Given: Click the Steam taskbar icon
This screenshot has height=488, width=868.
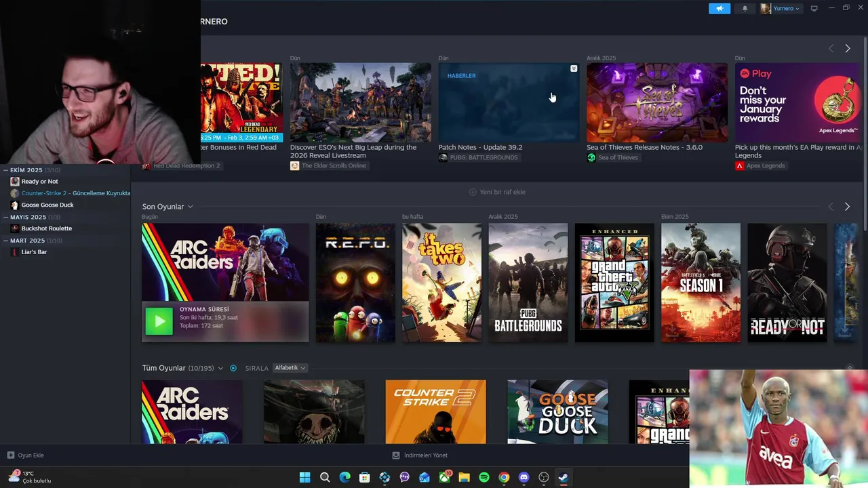Looking at the screenshot, I should (564, 477).
